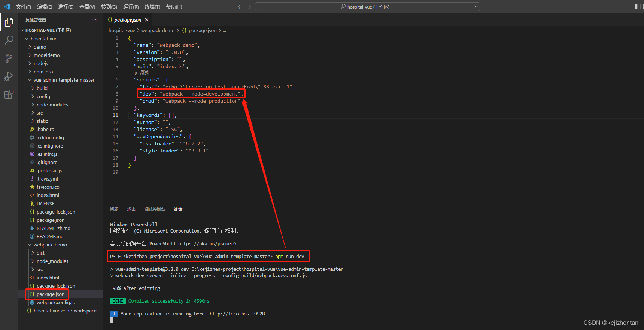Screen dimensions: 644x330
Task: Open the Source Control view icon
Action: [9, 58]
